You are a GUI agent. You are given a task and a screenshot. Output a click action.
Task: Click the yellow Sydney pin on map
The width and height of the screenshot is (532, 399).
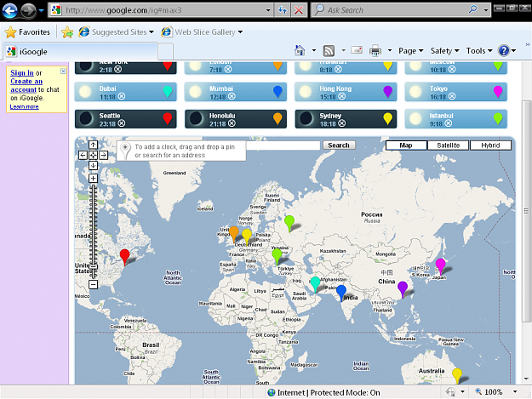457,375
